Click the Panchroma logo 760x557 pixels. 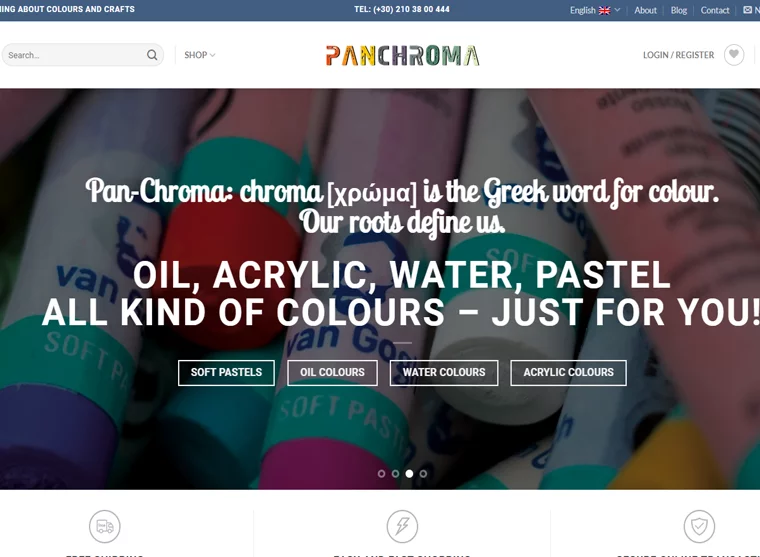pyautogui.click(x=402, y=55)
